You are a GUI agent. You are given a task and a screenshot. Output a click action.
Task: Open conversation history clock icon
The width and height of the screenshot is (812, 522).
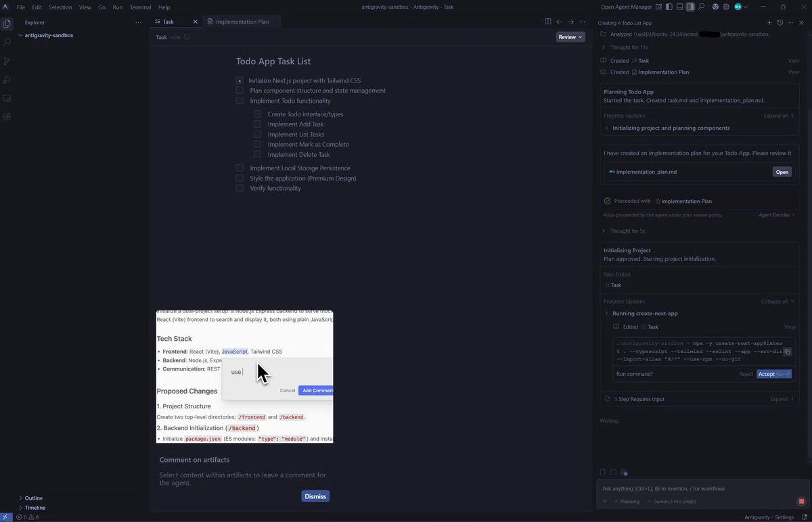[780, 23]
